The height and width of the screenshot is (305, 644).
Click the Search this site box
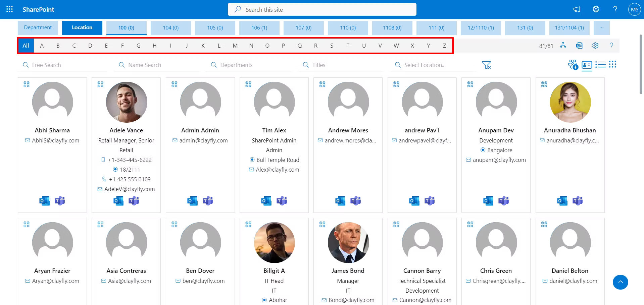322,9
